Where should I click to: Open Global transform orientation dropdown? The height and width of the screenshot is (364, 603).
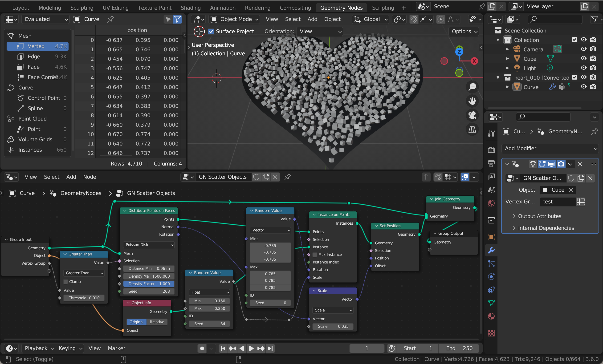pos(371,19)
